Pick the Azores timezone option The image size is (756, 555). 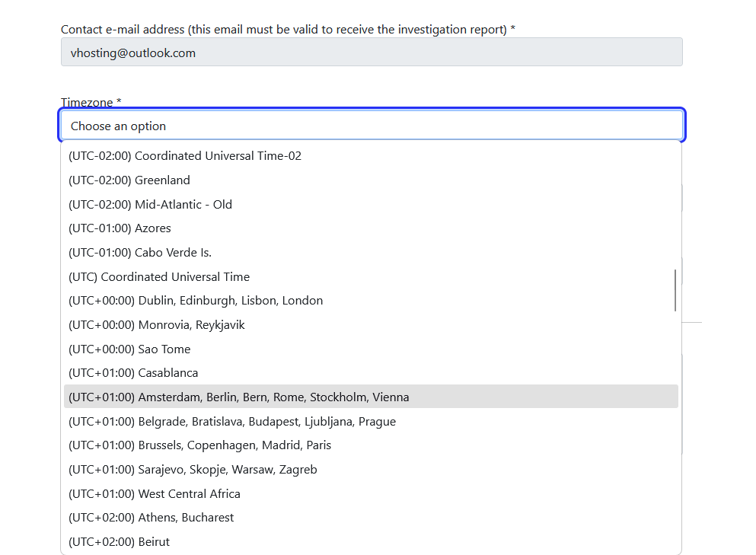[x=120, y=228]
